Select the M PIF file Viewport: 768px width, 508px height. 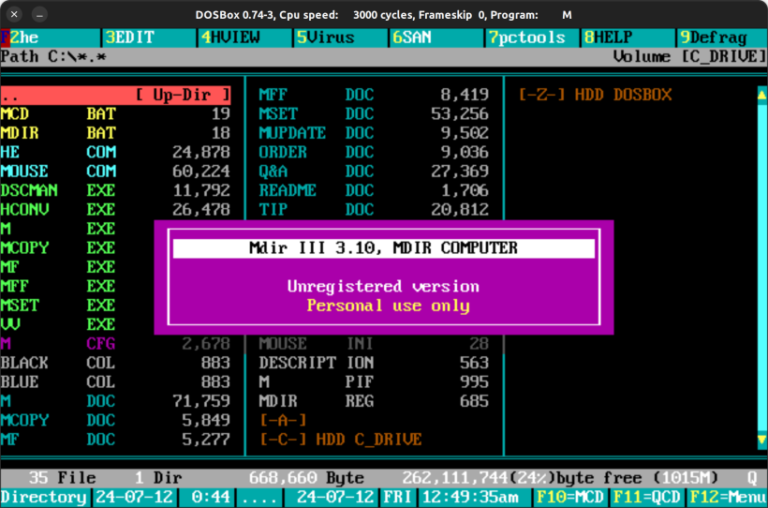[x=374, y=382]
